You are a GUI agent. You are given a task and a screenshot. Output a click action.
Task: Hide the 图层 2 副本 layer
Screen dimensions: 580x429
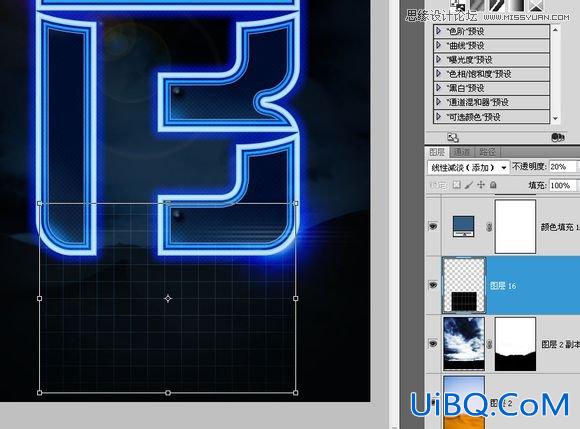click(433, 344)
